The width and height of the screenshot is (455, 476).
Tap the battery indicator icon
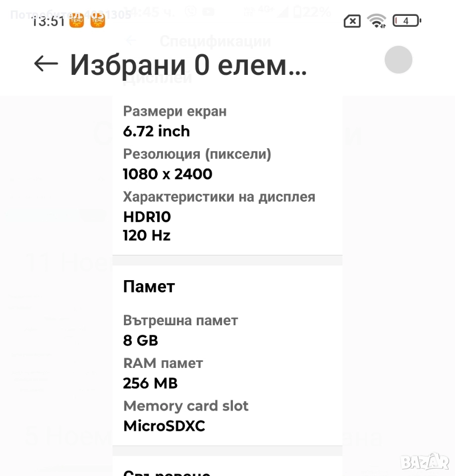[406, 21]
